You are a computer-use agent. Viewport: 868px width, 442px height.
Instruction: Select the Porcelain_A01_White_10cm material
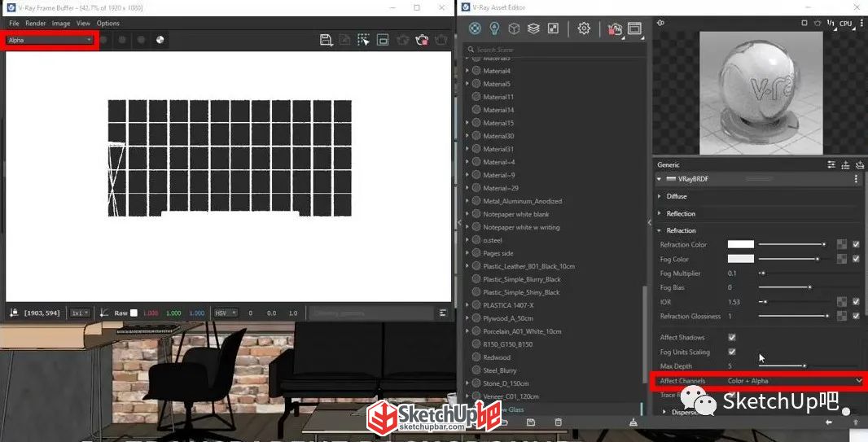click(x=522, y=331)
